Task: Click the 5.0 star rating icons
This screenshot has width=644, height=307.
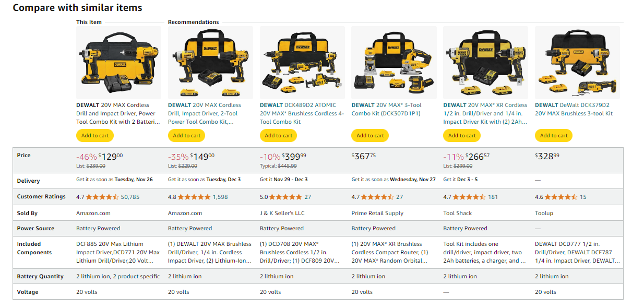Action: [x=285, y=197]
